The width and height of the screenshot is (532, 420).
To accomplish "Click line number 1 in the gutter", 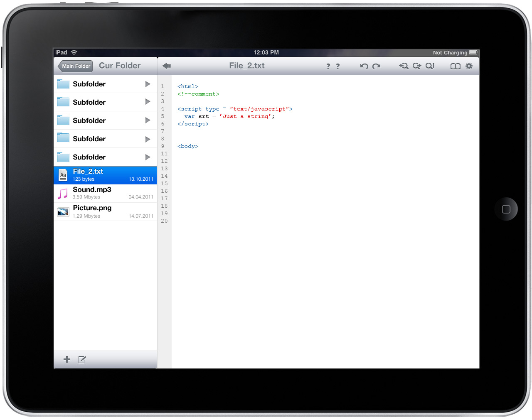I will [163, 86].
